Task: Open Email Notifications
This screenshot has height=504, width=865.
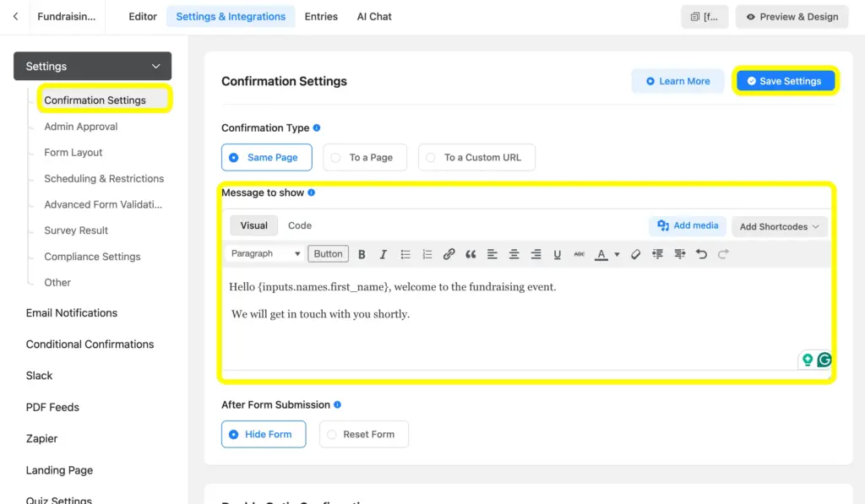Action: point(72,313)
